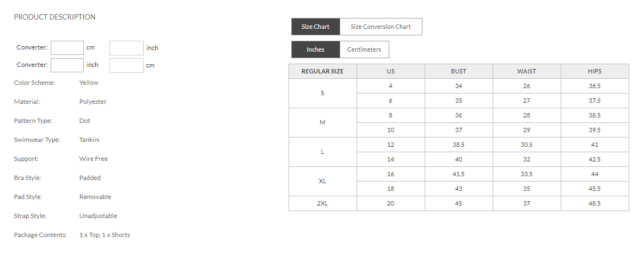Select the 2XL size cell
The width and height of the screenshot is (644, 255).
coord(322,203)
